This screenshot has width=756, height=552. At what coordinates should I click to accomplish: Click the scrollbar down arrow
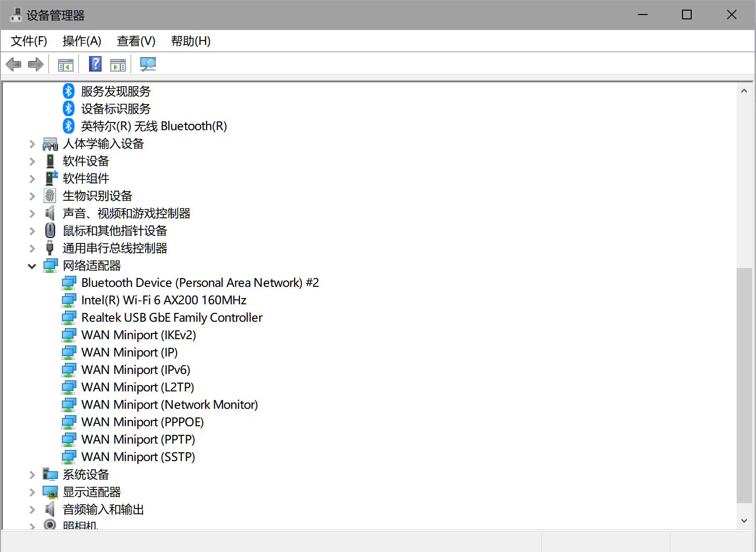(744, 521)
